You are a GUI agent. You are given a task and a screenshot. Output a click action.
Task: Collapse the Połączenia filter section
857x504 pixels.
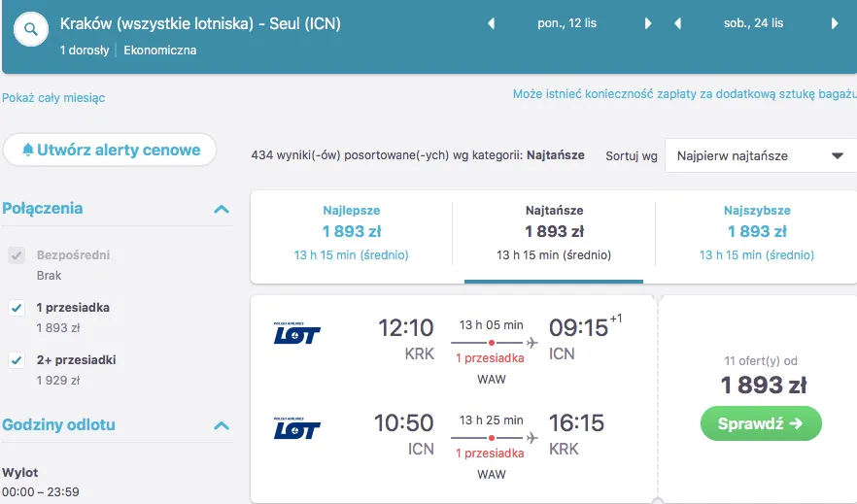[x=222, y=209]
